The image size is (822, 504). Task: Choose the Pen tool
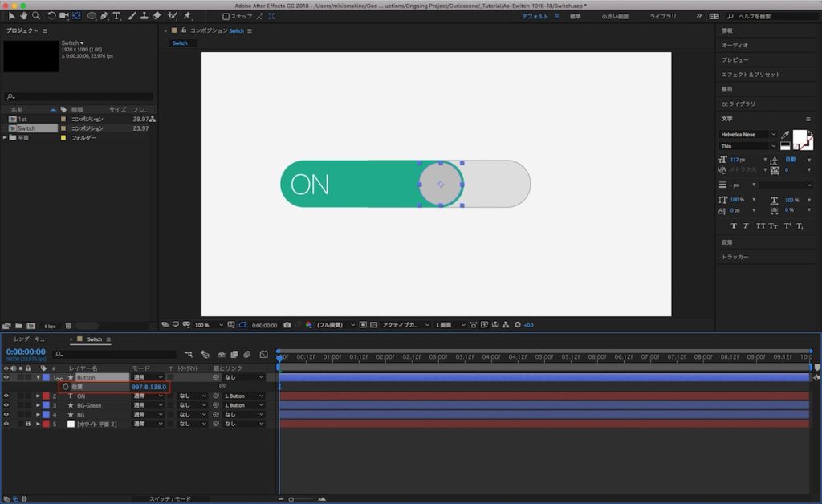(105, 15)
